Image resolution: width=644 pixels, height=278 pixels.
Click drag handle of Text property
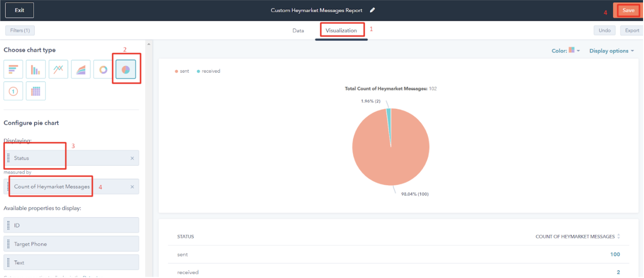8,263
